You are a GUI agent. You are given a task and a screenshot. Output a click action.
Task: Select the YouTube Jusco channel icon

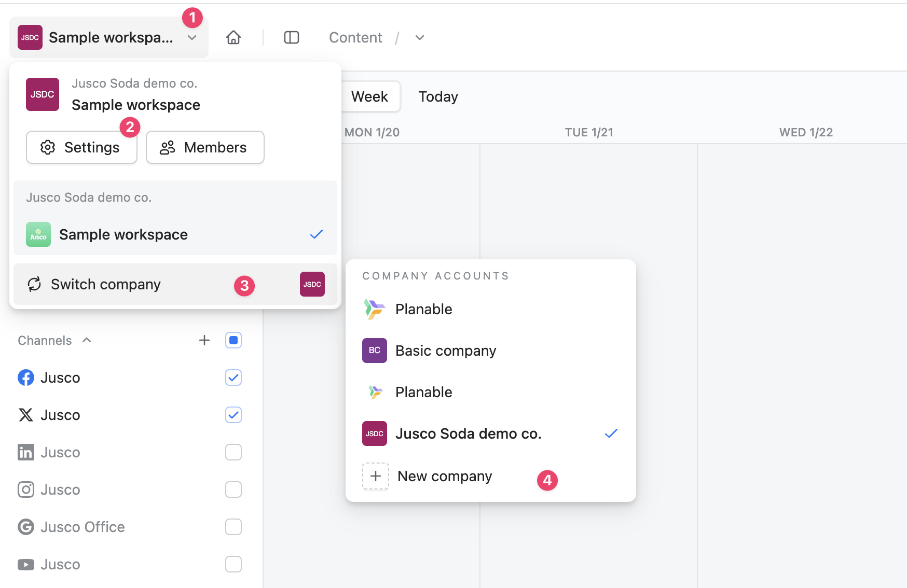(26, 564)
